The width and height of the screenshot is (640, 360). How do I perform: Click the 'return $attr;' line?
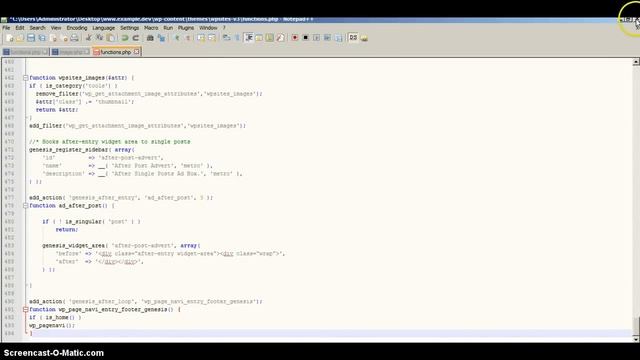point(57,110)
